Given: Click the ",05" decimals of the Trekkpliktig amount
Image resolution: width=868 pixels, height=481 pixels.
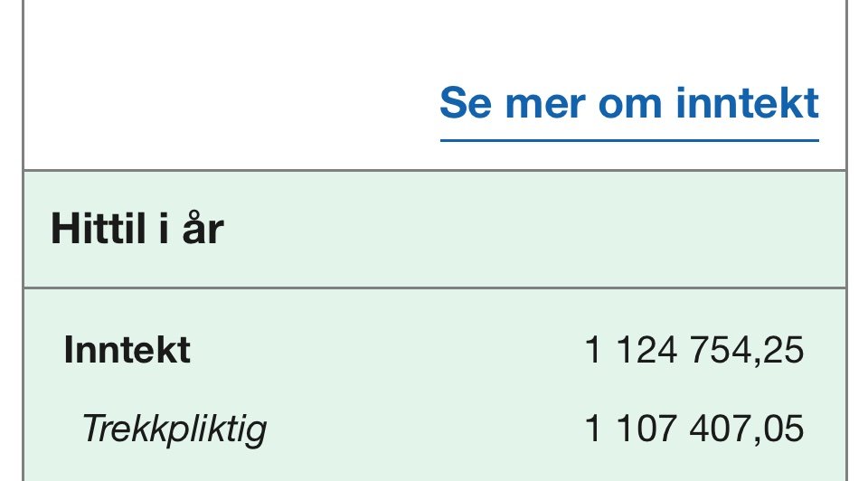Looking at the screenshot, I should click(x=780, y=428).
